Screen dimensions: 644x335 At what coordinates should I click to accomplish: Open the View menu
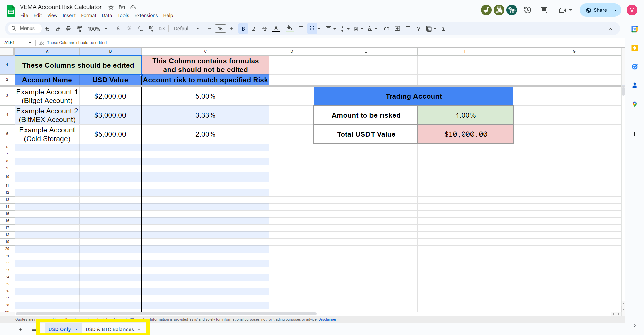coord(52,15)
